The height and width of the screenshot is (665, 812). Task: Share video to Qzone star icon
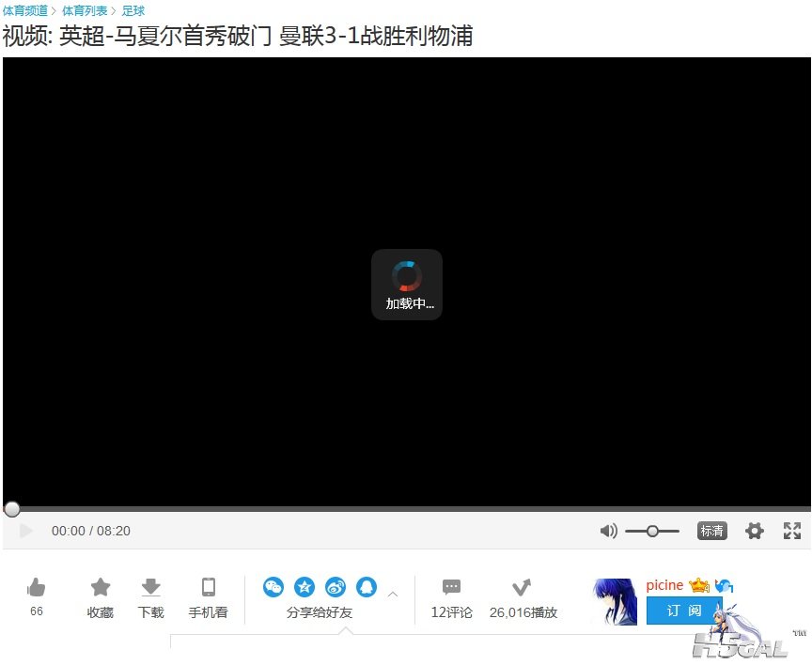click(304, 587)
